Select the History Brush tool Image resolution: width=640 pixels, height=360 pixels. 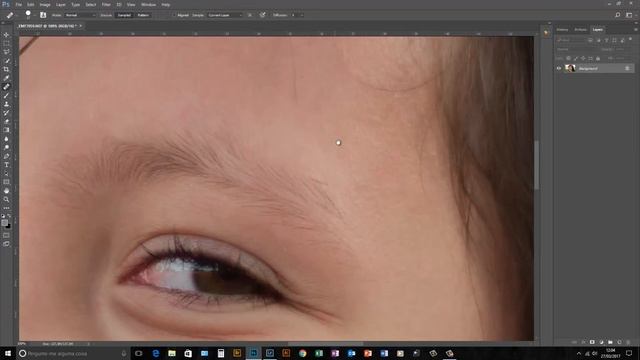pos(6,113)
